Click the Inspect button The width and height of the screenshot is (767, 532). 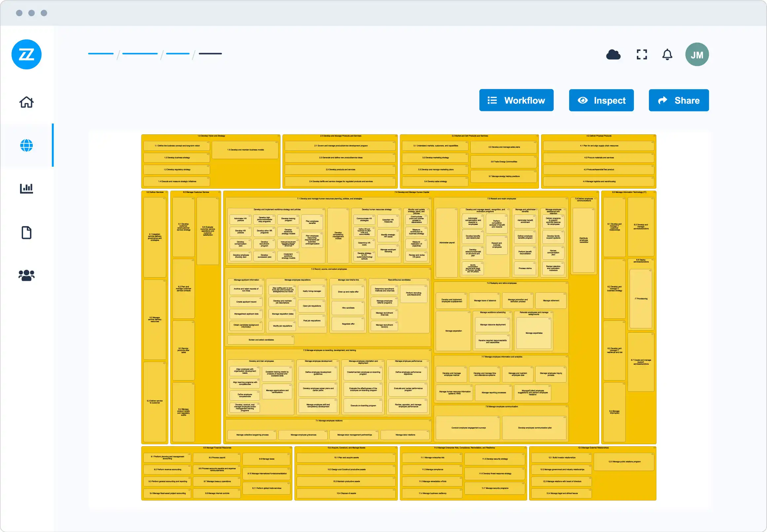(x=601, y=100)
